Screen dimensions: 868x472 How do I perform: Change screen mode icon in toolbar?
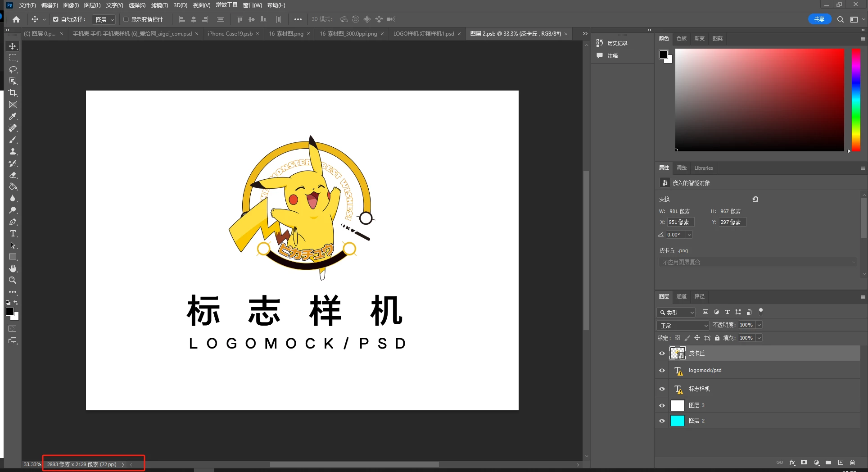point(13,340)
